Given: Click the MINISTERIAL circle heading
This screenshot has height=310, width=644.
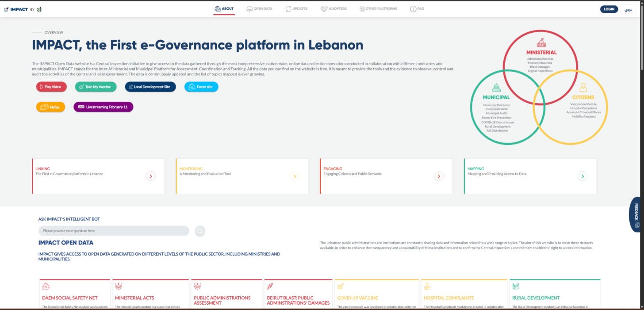Looking at the screenshot, I should 541,52.
